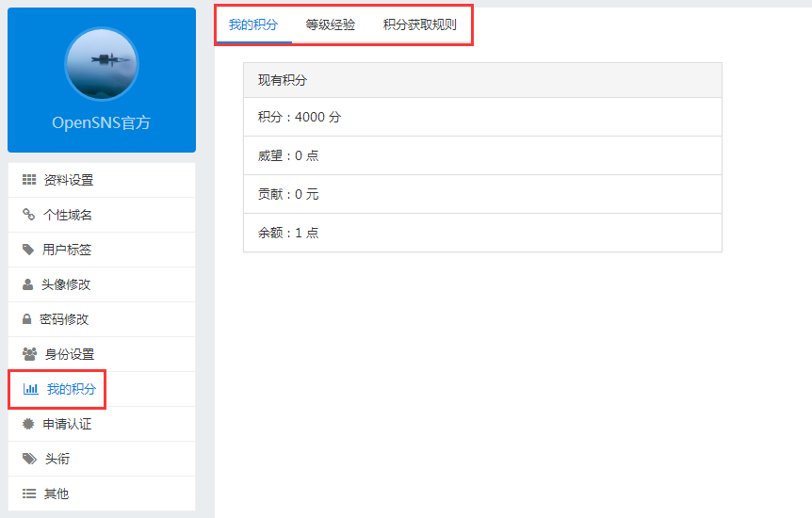This screenshot has width=812, height=518.
Task: Click the 威望：0 点 row
Action: (482, 155)
